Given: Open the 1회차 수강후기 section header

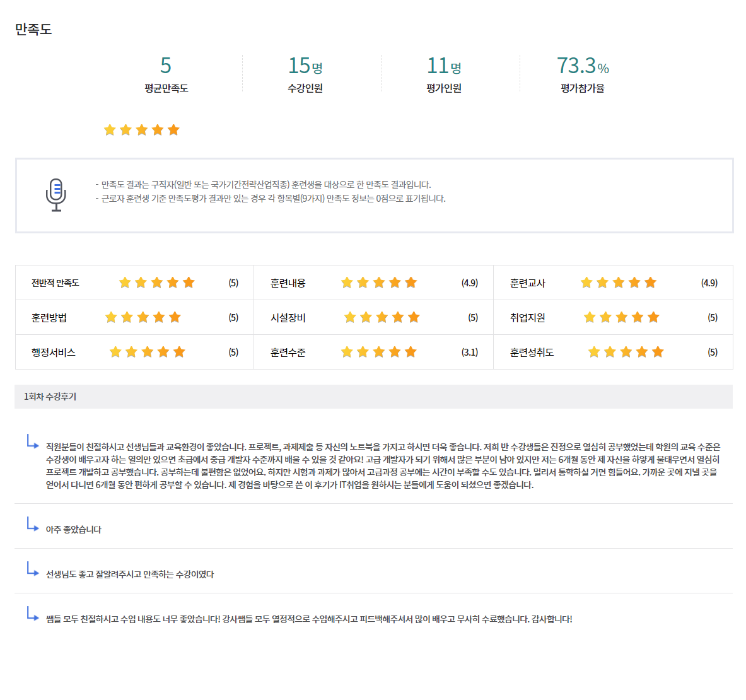Looking at the screenshot, I should (50, 397).
